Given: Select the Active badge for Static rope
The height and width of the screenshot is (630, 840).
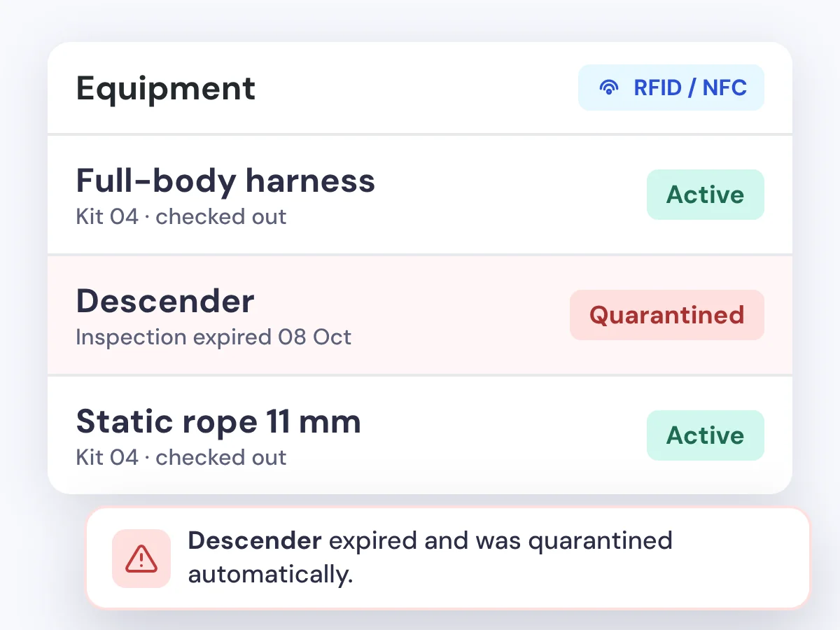Looking at the screenshot, I should pos(706,435).
